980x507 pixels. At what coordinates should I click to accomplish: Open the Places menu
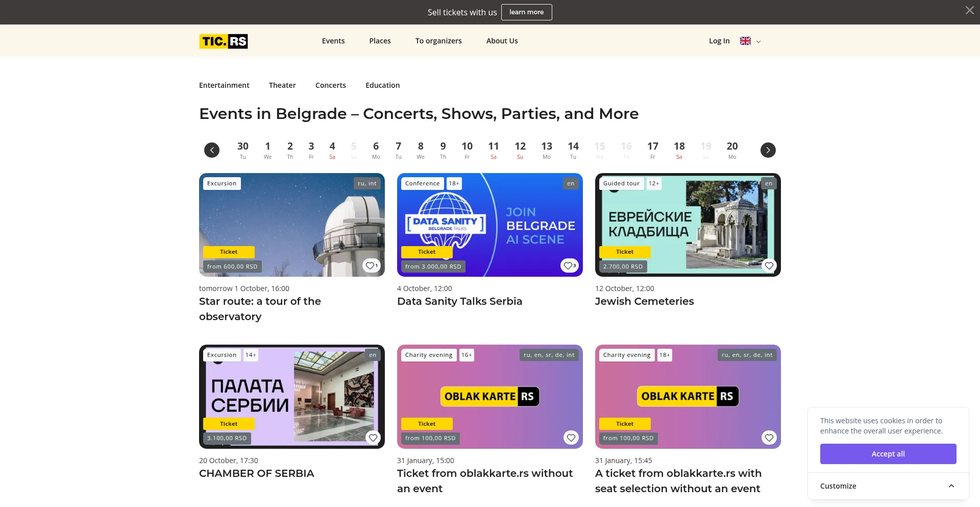[380, 41]
